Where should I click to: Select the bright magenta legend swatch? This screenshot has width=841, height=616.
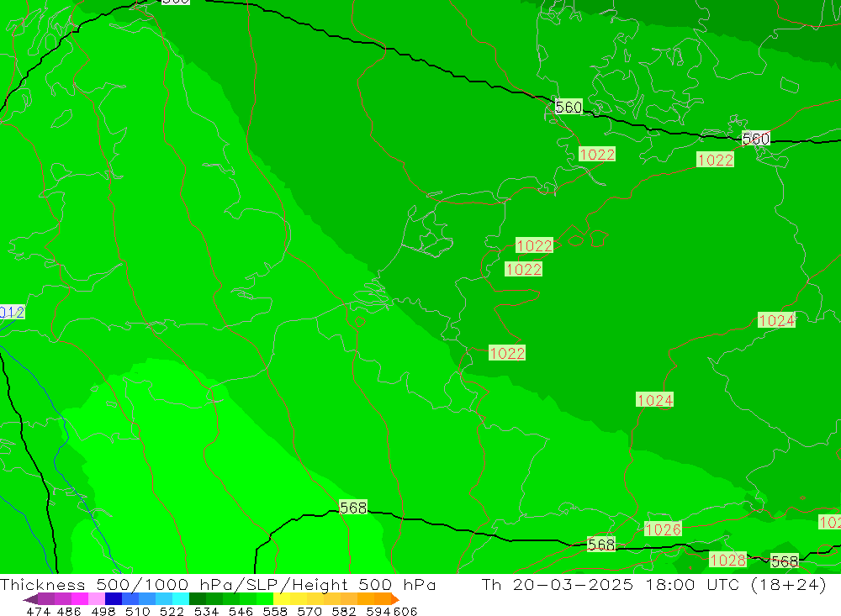tap(79, 599)
